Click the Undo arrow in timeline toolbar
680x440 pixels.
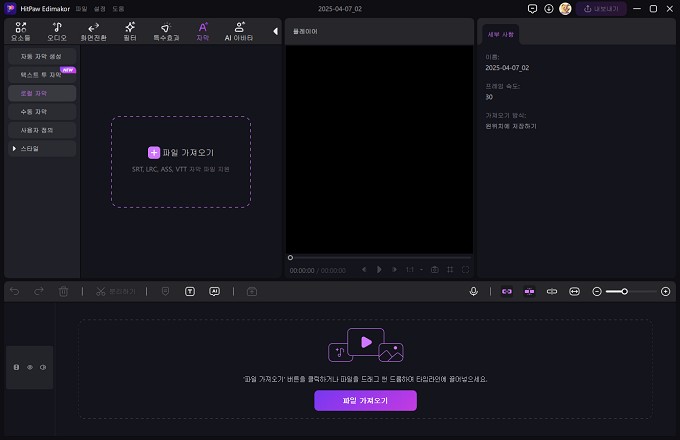14,291
